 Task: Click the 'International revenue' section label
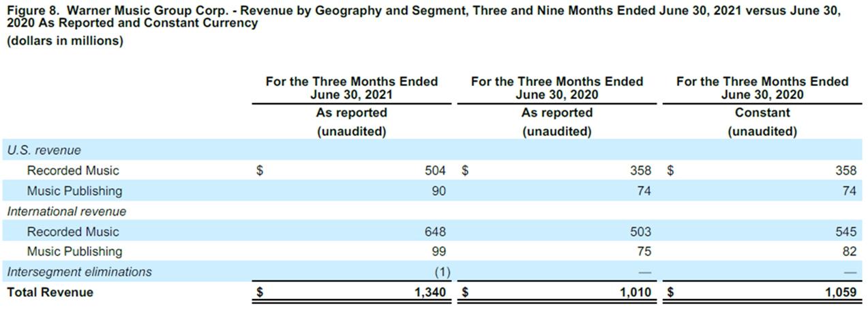pos(66,212)
